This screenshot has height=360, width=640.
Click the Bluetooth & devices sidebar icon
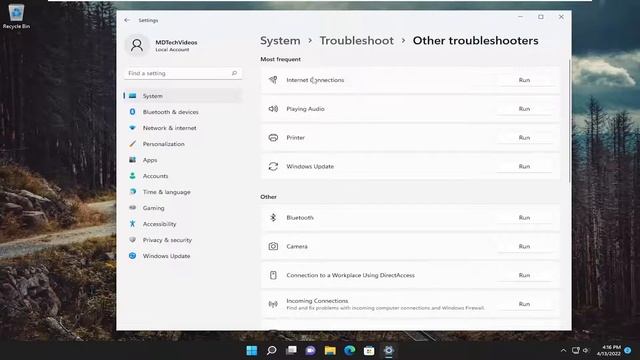133,112
